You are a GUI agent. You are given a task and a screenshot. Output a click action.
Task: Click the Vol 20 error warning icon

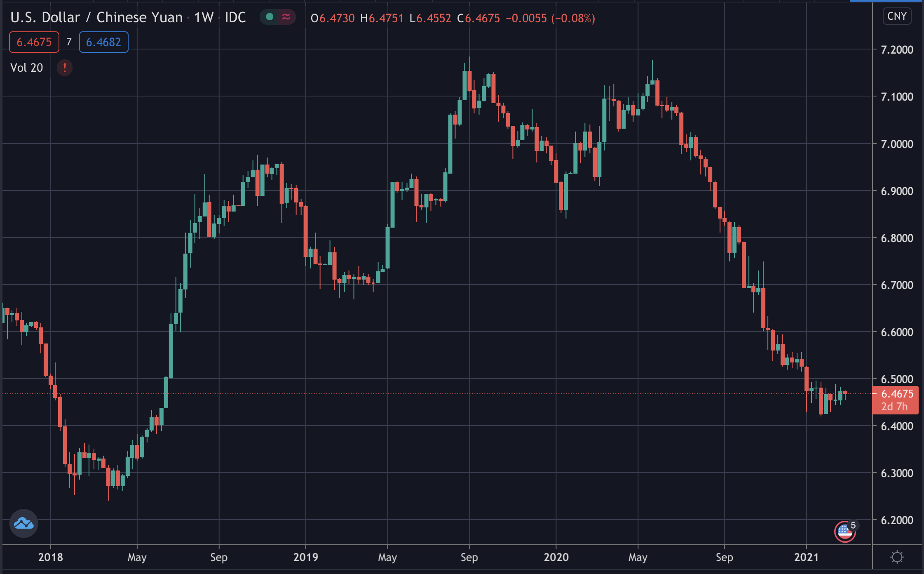click(x=64, y=68)
